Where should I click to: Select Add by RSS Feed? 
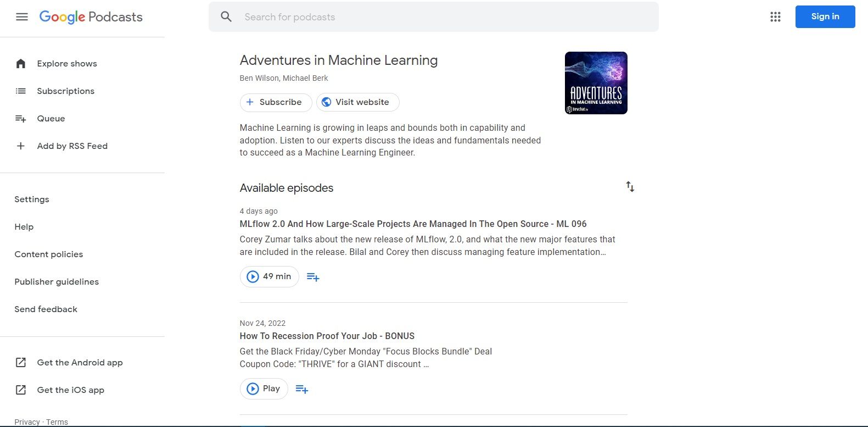(72, 146)
